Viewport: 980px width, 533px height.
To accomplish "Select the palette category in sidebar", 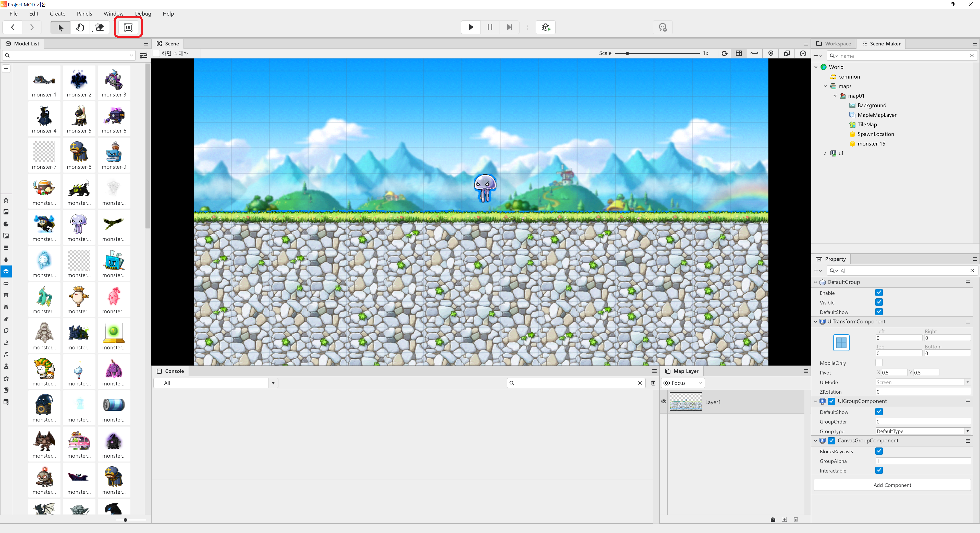I will [x=6, y=224].
